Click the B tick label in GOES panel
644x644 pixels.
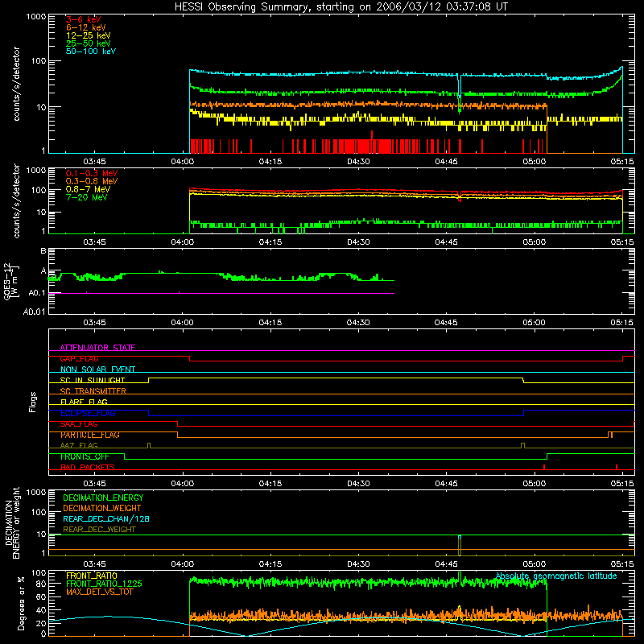[x=43, y=251]
